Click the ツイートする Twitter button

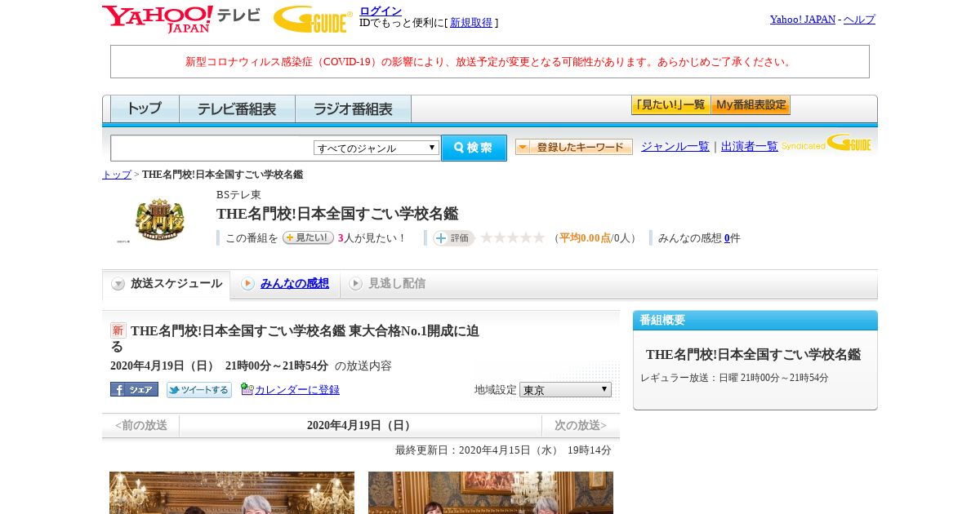(x=199, y=390)
